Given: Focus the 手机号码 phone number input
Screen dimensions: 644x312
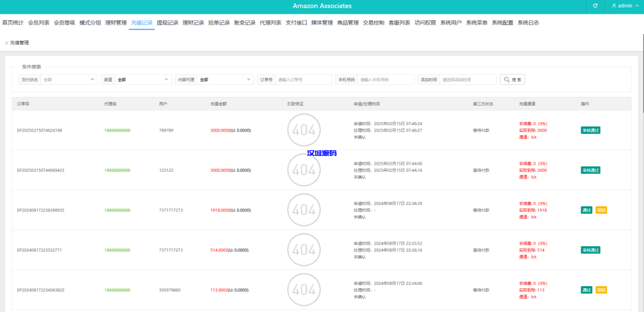Looking at the screenshot, I should tap(385, 80).
